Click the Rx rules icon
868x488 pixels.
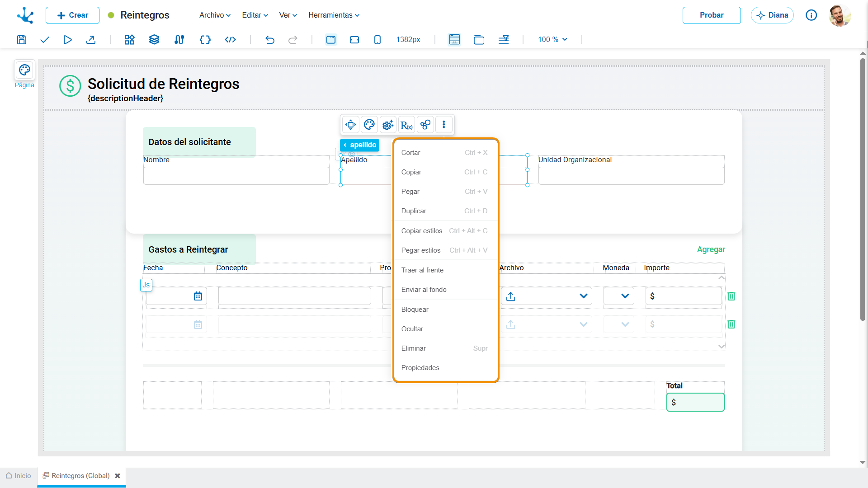point(406,125)
